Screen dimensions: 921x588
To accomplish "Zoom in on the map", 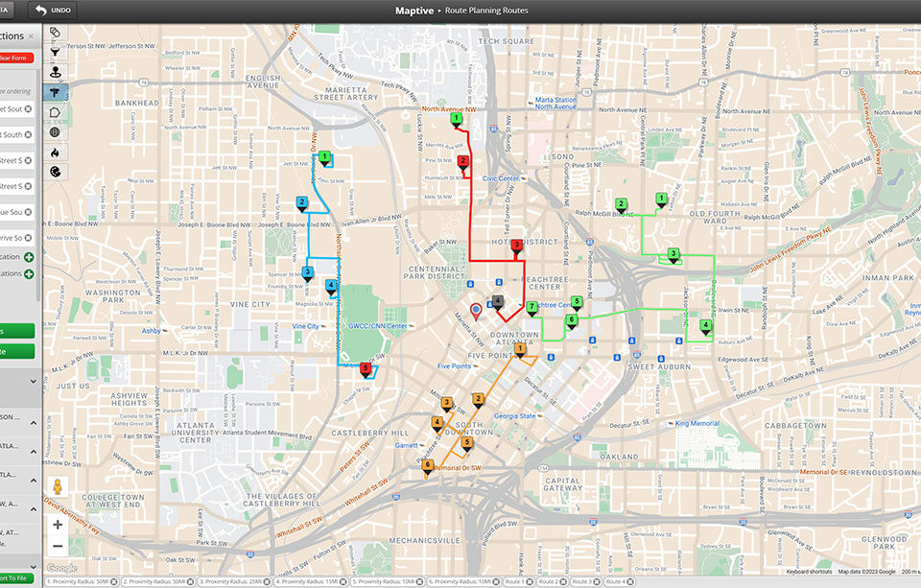I will click(x=58, y=525).
